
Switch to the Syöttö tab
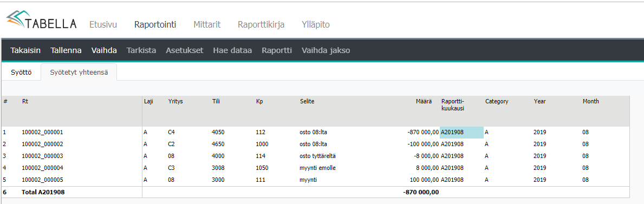(21, 73)
